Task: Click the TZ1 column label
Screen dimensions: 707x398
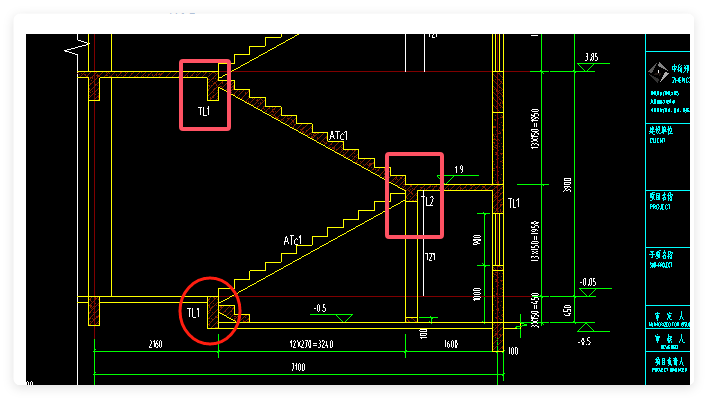Action: pyautogui.click(x=430, y=257)
